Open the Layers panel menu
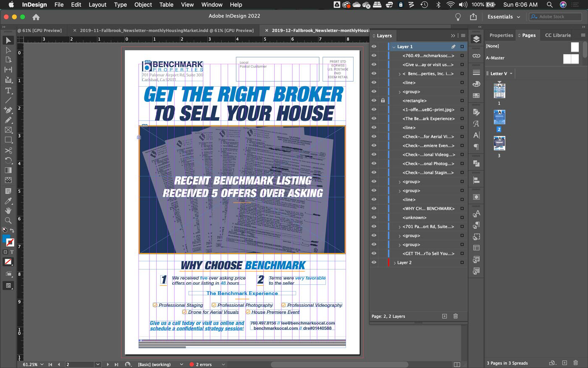The width and height of the screenshot is (588, 368). 463,36
